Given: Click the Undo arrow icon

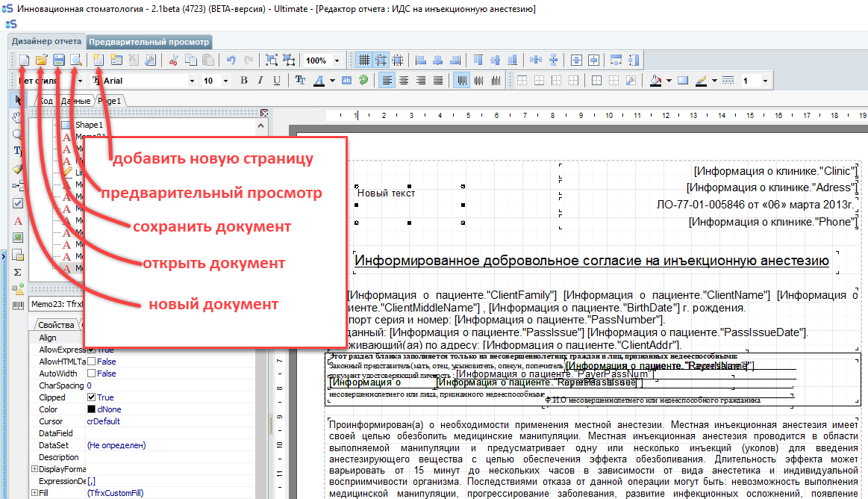Looking at the screenshot, I should coord(231,61).
